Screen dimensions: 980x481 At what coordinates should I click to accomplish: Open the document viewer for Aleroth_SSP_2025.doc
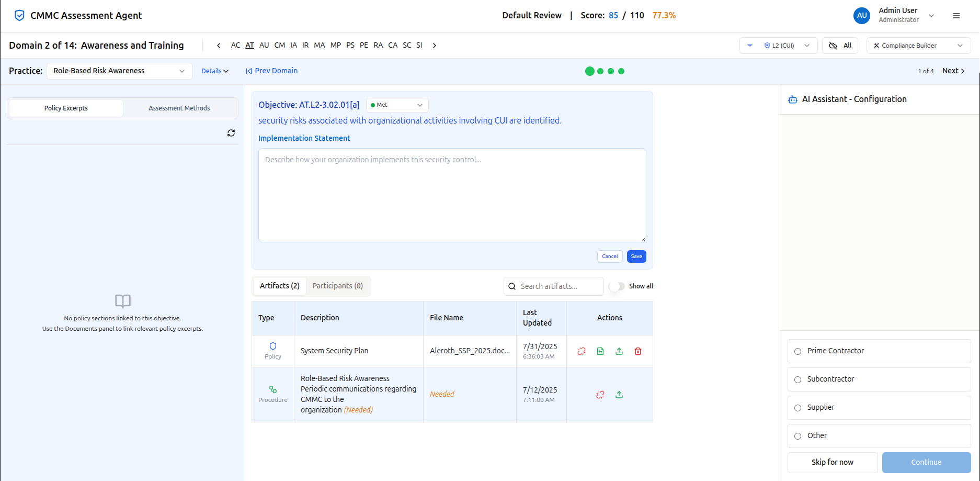pos(600,351)
